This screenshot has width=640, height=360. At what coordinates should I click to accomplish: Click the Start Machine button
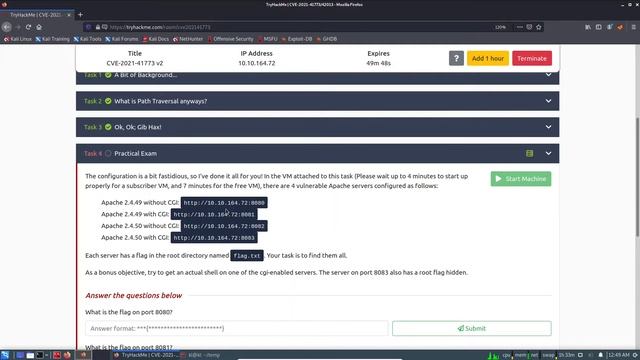[x=521, y=179]
